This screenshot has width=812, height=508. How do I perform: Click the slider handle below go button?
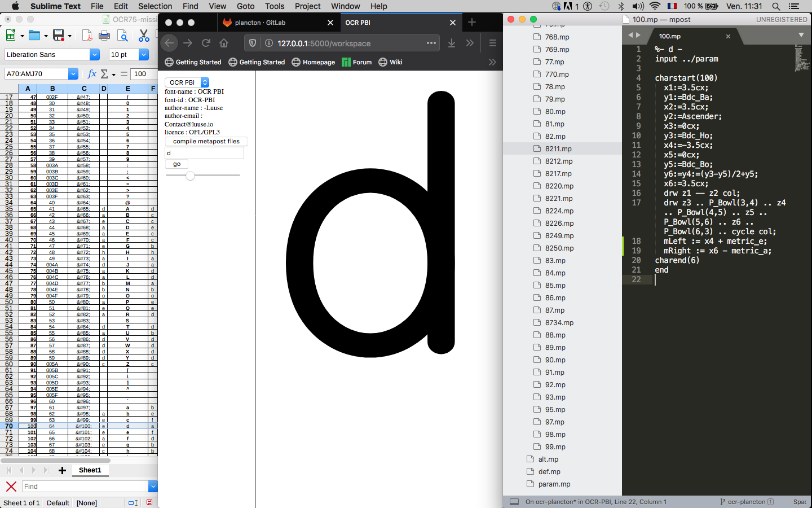(190, 176)
